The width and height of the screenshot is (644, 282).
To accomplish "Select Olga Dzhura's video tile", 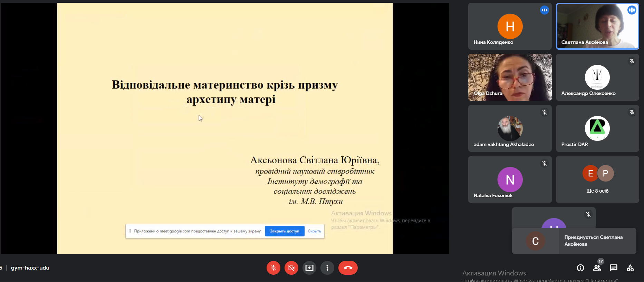I will click(x=510, y=77).
